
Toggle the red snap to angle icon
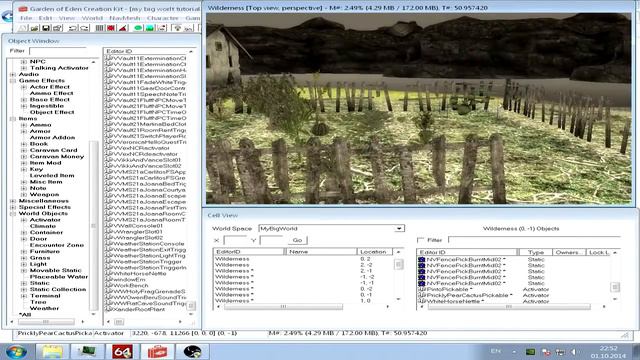(x=111, y=28)
